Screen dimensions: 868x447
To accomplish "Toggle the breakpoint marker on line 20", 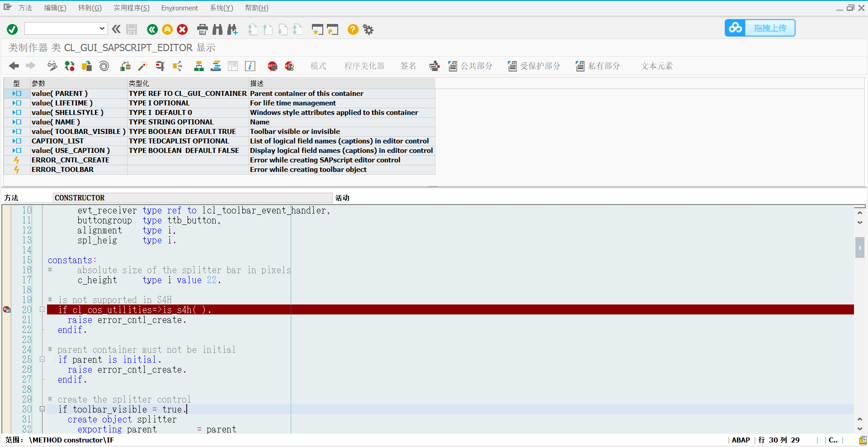I will pyautogui.click(x=7, y=310).
